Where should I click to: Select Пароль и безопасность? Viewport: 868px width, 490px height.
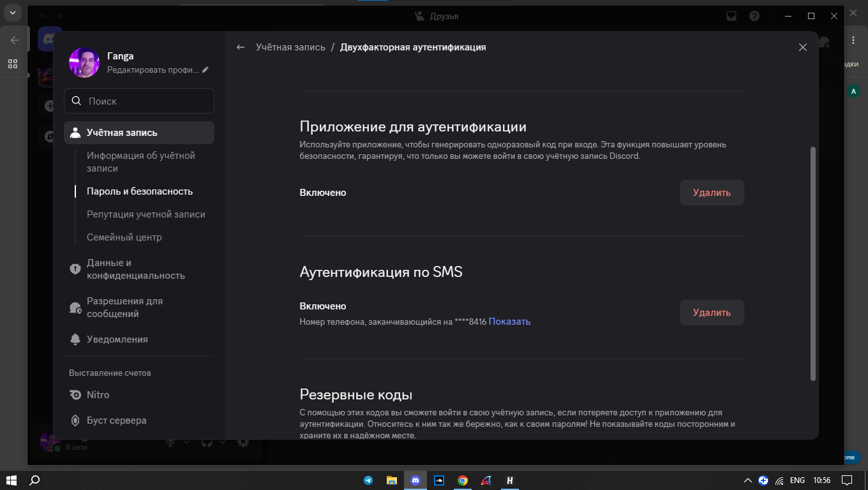coord(140,191)
